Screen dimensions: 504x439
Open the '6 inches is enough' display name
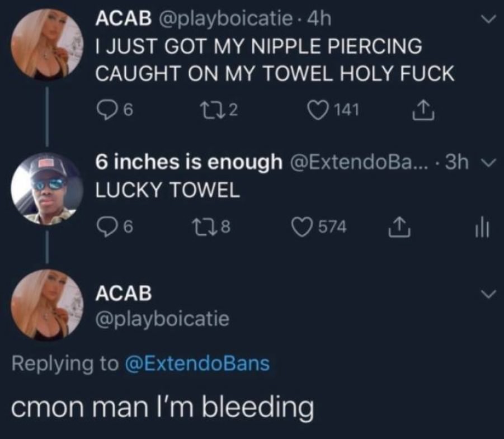pyautogui.click(x=189, y=162)
